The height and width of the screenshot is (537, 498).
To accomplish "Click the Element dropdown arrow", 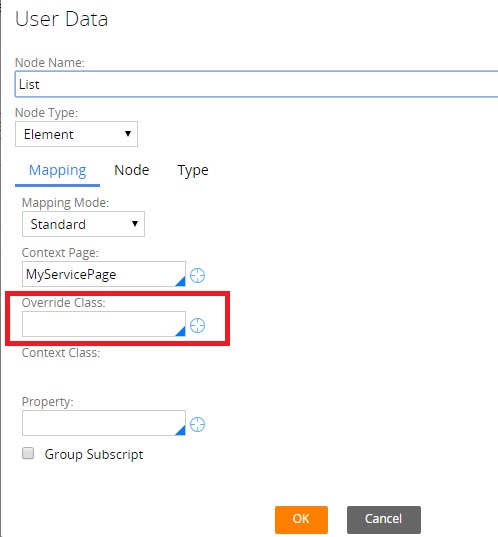I will [x=128, y=134].
